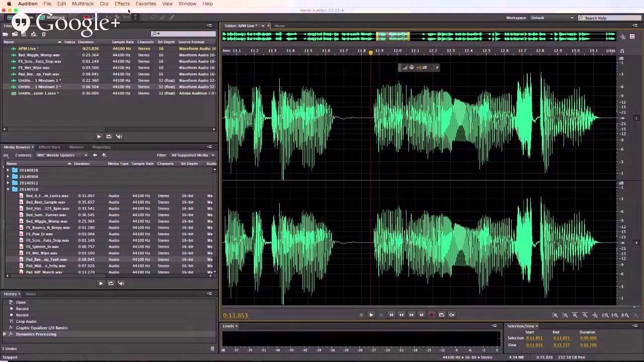The width and height of the screenshot is (644, 362).
Task: Switch to Properties tab
Action: tap(101, 147)
